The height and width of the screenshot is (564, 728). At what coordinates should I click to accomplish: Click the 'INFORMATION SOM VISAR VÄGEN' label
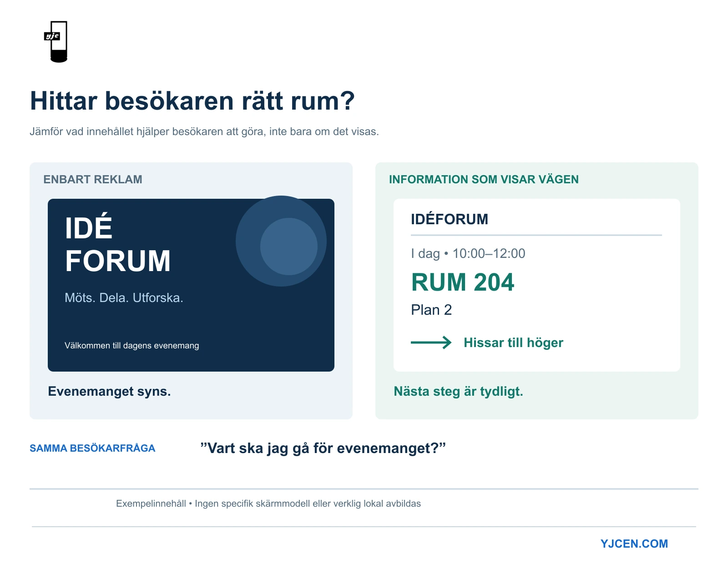point(484,179)
